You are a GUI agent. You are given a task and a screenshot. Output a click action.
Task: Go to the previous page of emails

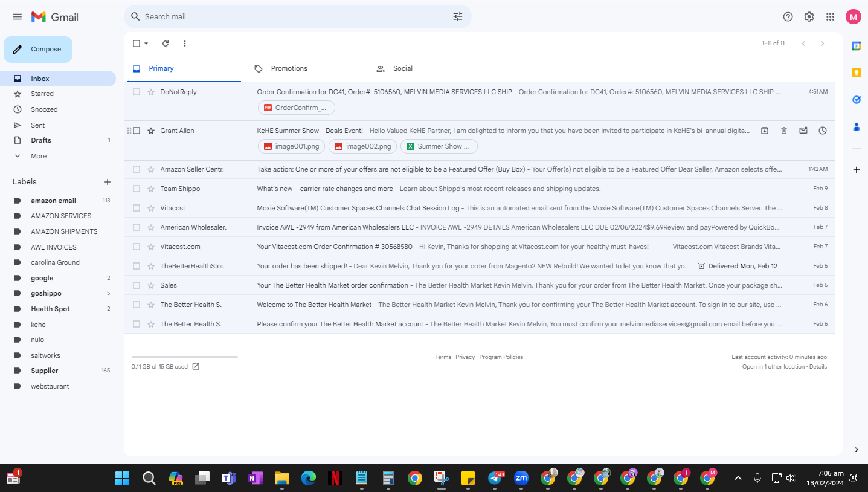[803, 44]
